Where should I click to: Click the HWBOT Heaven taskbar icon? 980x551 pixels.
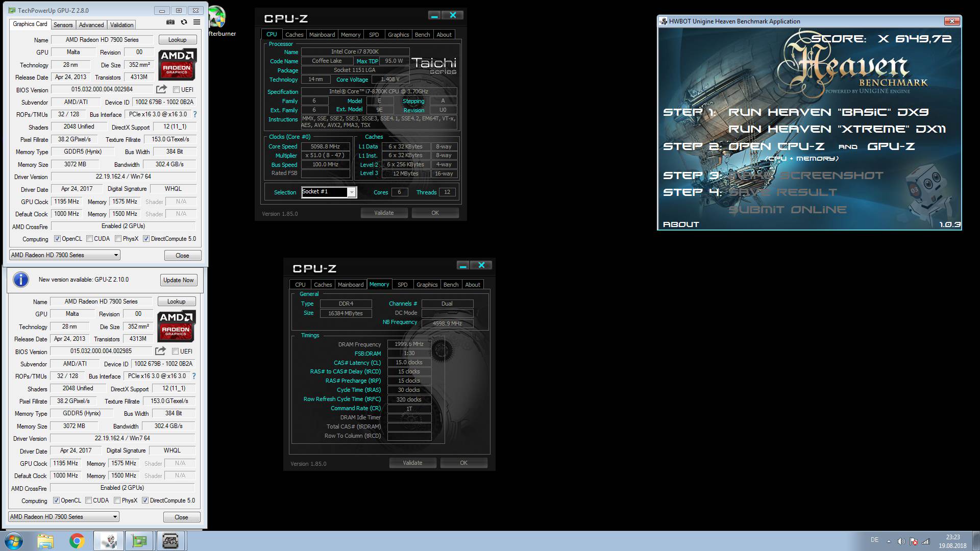point(108,541)
